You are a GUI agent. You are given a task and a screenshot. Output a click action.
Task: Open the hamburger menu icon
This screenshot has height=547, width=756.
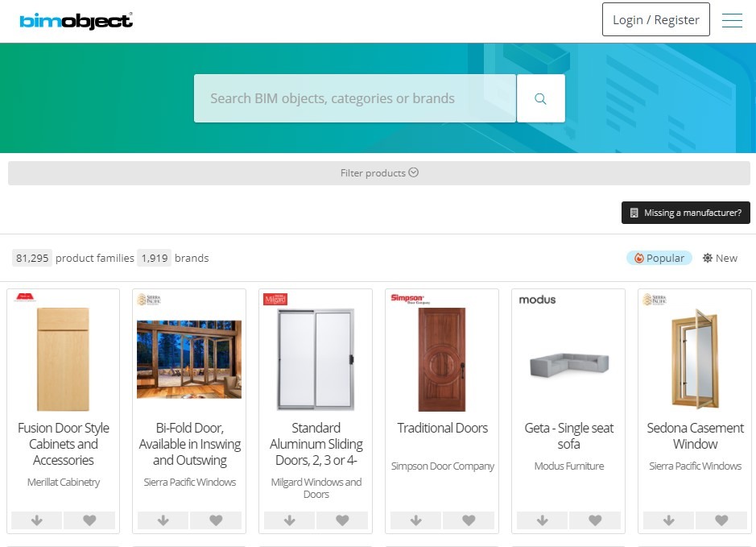tap(731, 20)
